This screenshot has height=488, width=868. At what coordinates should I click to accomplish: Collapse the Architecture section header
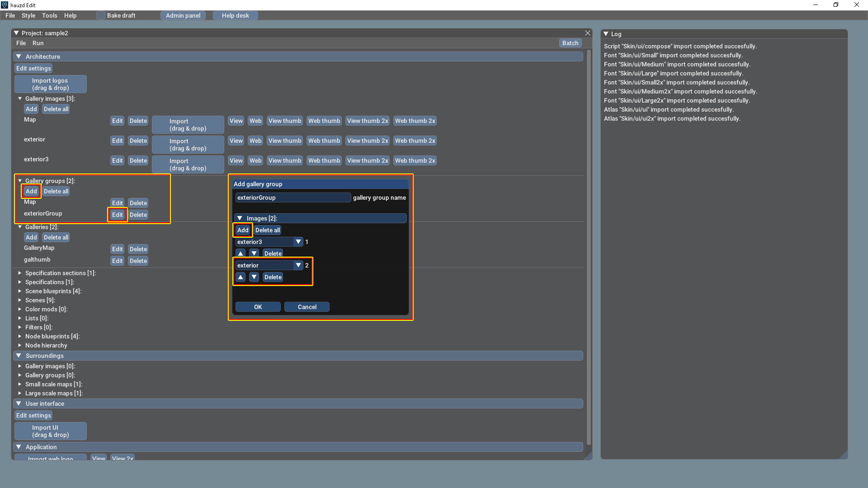click(x=19, y=56)
